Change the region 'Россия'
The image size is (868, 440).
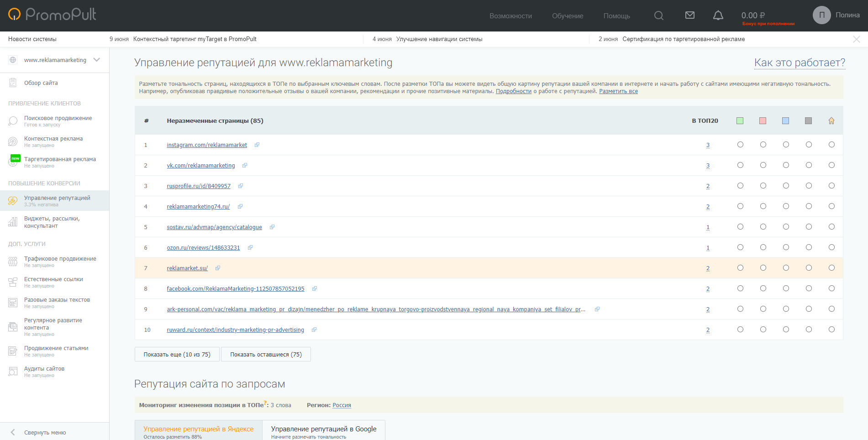[342, 405]
